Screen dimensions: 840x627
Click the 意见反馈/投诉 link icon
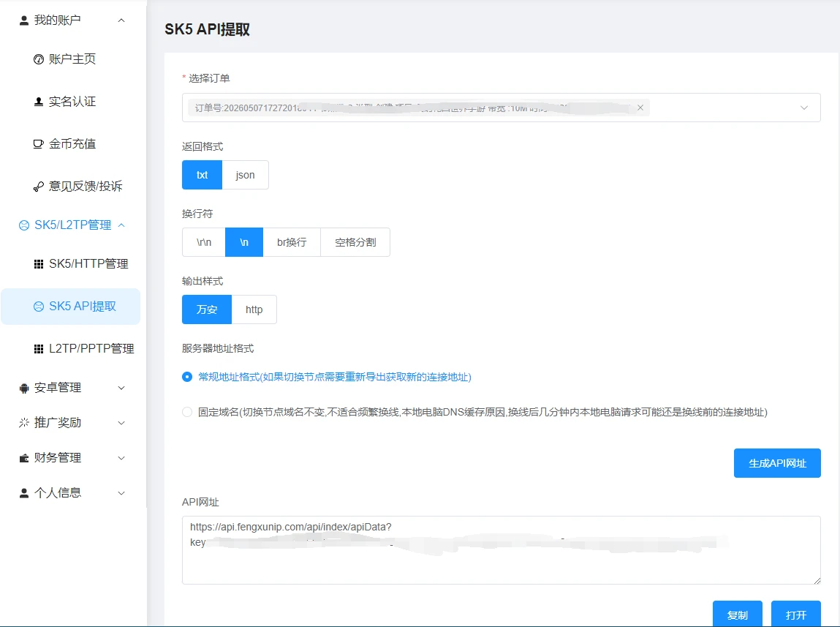coord(39,187)
